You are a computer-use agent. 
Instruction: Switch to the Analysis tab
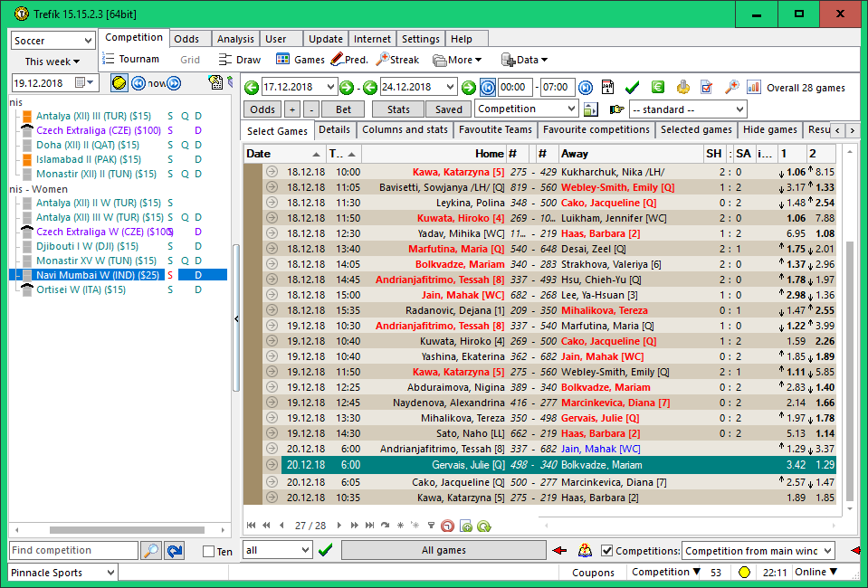pos(235,39)
